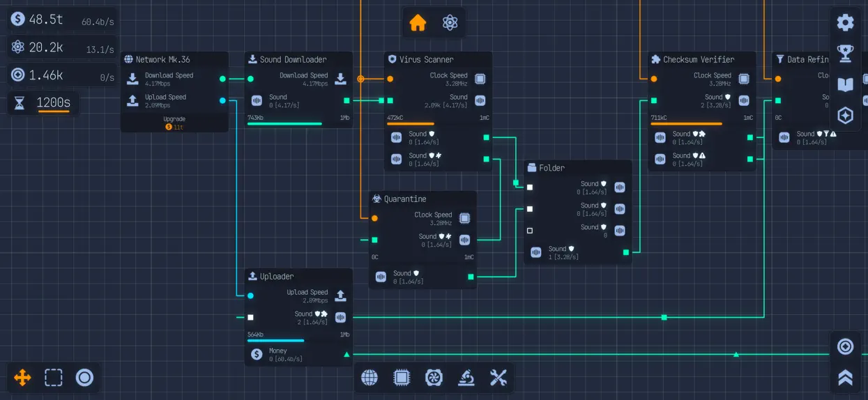Click Virus Scanner's 472kC orange progress bar
Viewport: 868px width, 400px height.
click(x=438, y=124)
